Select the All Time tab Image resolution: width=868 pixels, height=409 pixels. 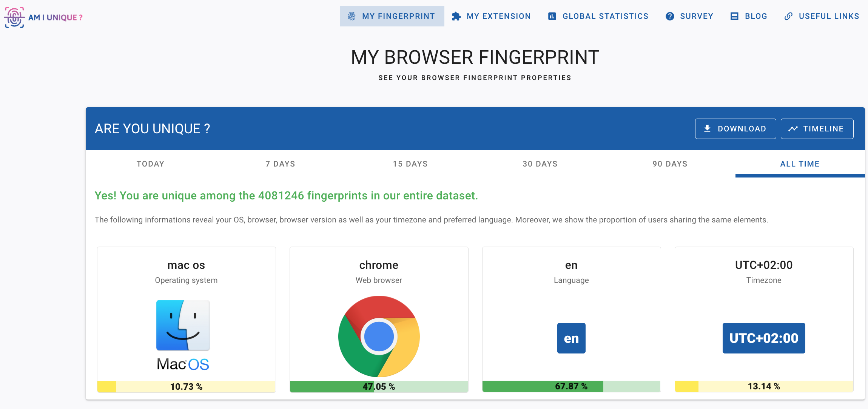pyautogui.click(x=800, y=164)
